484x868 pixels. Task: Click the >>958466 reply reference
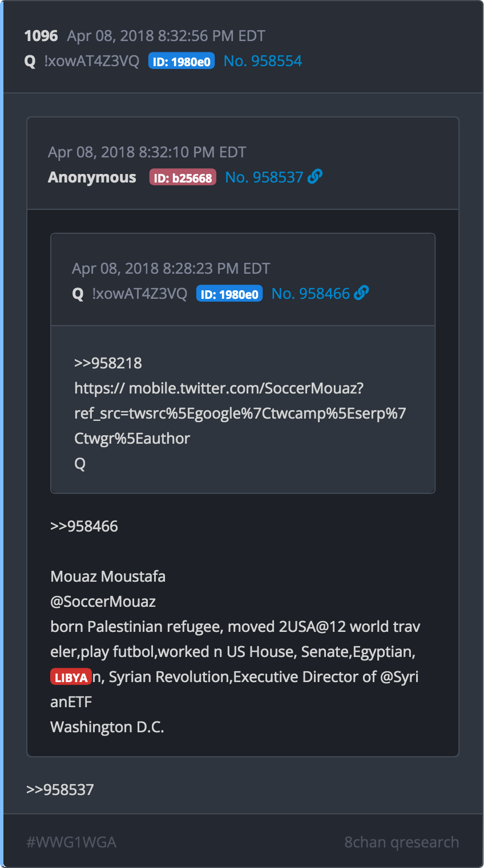tap(84, 526)
